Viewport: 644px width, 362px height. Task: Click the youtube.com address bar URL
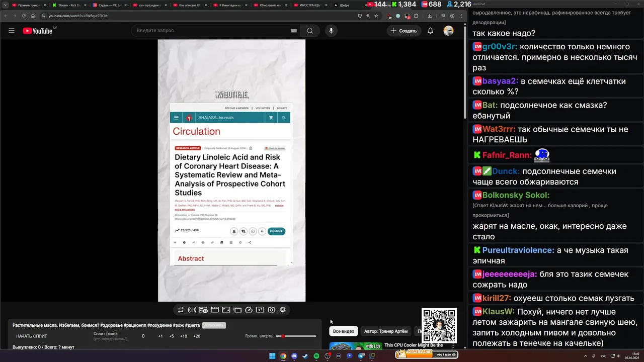78,16
